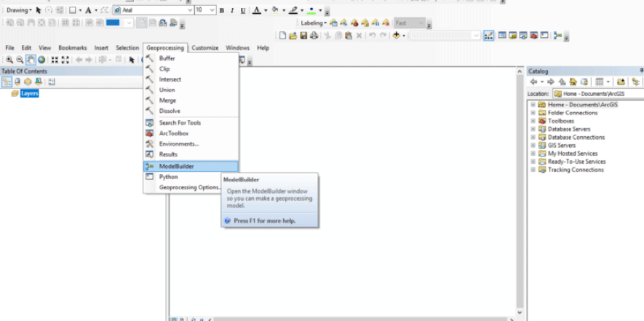
Task: Click the Select Elements arrow in Tools toolbar
Action: 132,60
